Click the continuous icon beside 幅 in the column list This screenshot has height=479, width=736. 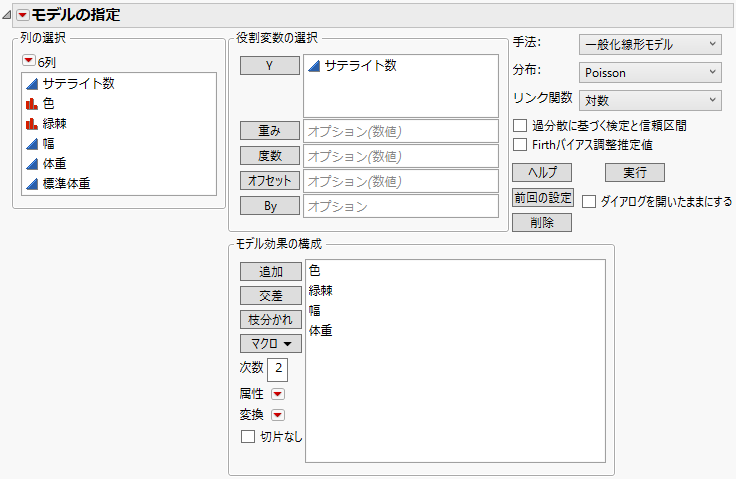[32, 144]
